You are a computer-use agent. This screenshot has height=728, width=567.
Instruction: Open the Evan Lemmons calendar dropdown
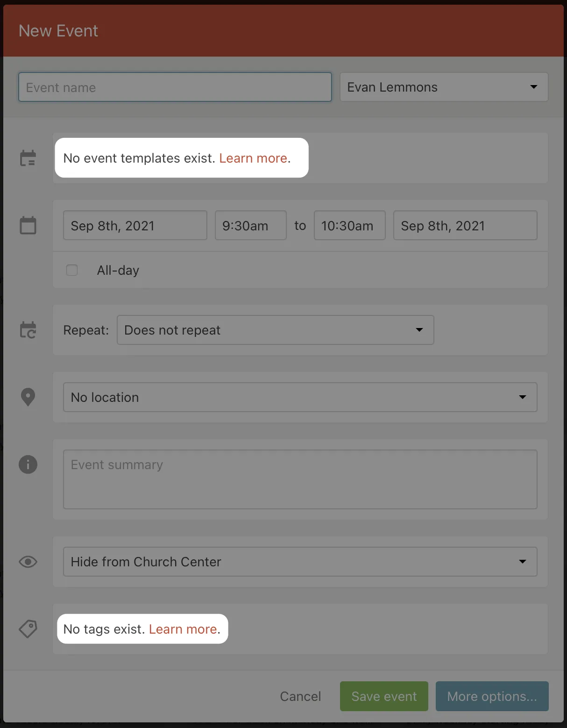pos(443,87)
